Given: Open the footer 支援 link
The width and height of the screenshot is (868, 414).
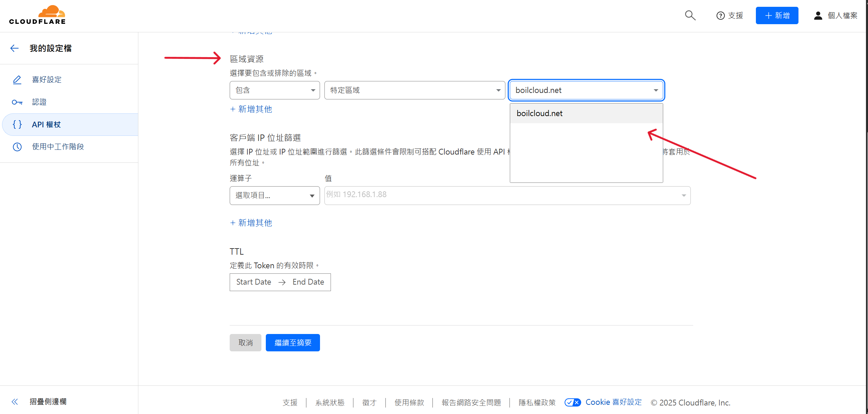Looking at the screenshot, I should click(x=290, y=403).
